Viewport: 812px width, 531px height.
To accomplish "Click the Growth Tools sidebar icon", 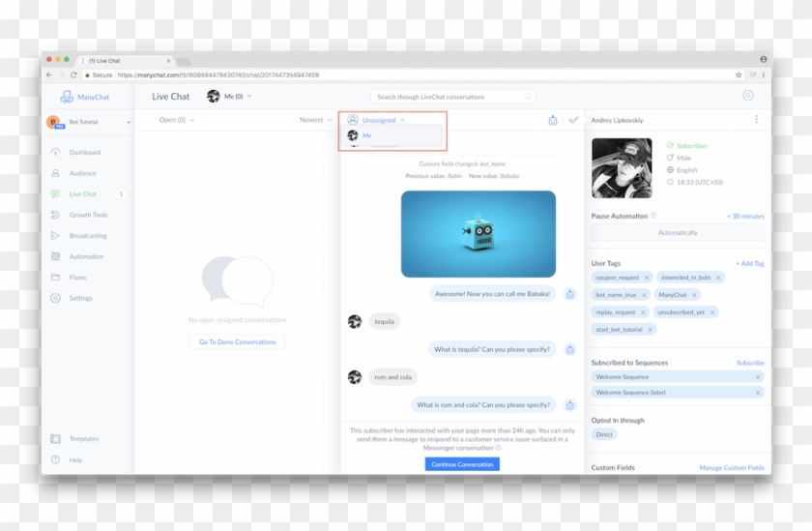I will coord(55,215).
